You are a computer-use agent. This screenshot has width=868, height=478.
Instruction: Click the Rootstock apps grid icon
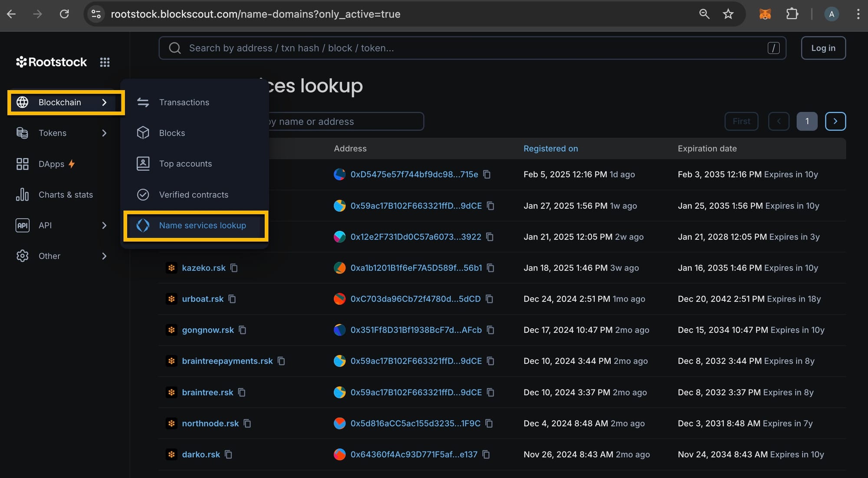coord(105,62)
